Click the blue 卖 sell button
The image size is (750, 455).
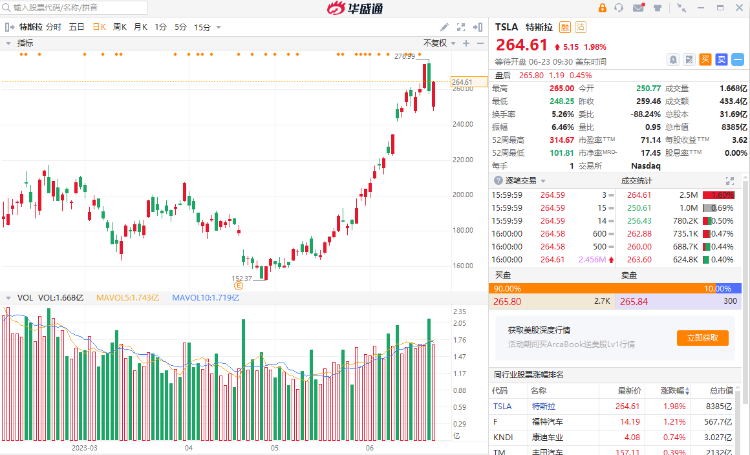tap(721, 60)
